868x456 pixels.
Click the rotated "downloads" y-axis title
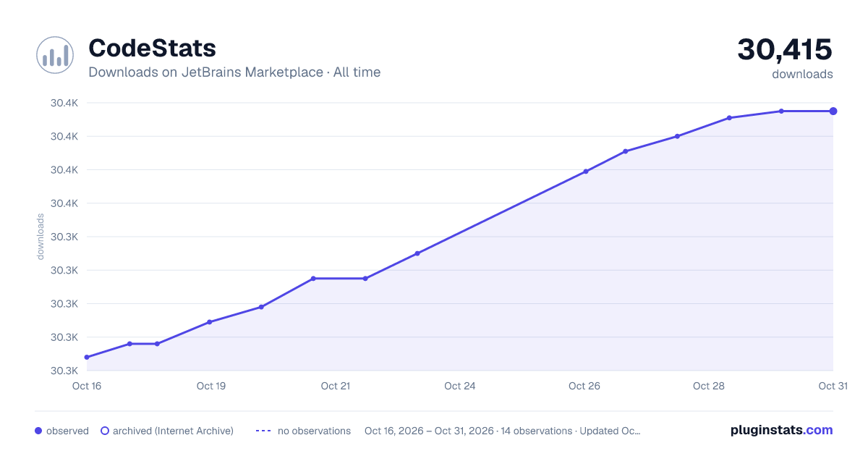tap(41, 237)
